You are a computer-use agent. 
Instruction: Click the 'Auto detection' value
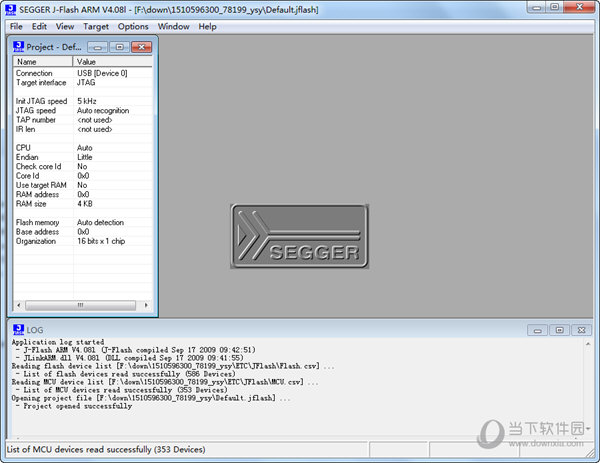click(x=100, y=222)
